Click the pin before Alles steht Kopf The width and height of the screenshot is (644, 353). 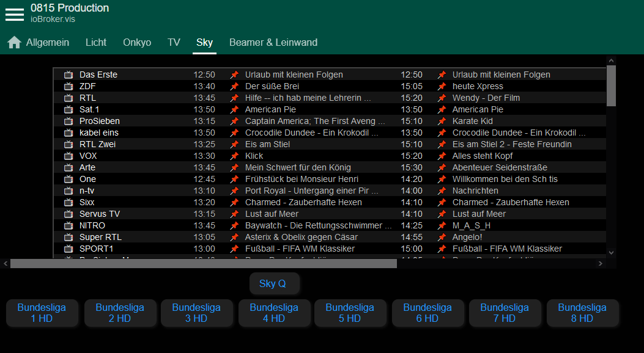[442, 156]
